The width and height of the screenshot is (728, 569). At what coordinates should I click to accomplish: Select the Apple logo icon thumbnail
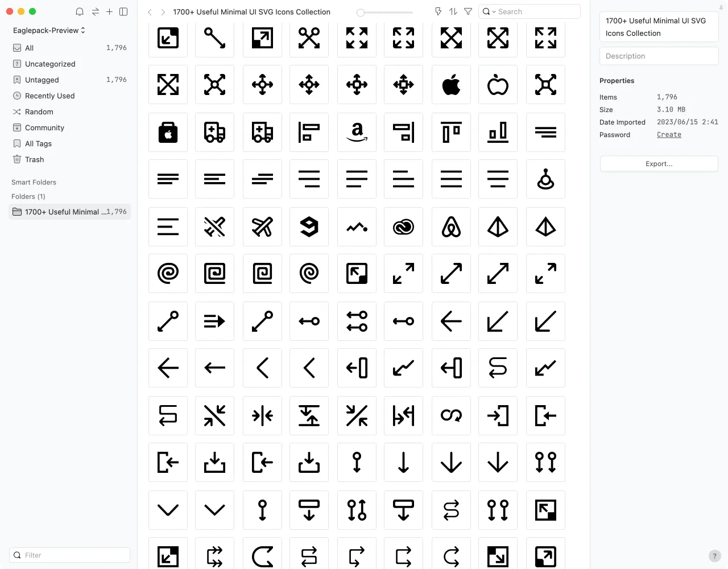[x=451, y=85]
